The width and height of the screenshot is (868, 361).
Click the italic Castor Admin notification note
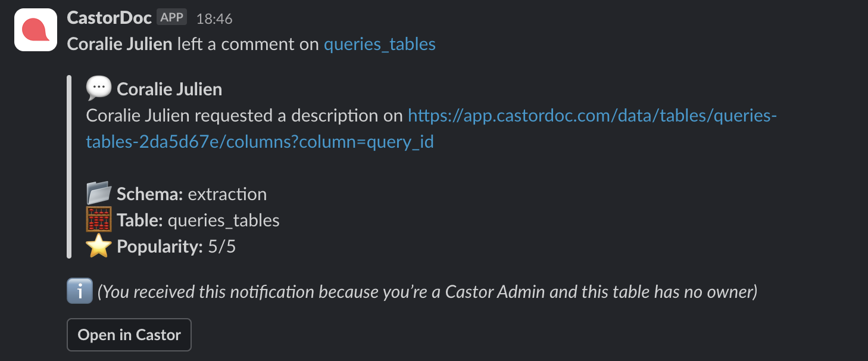(x=427, y=292)
